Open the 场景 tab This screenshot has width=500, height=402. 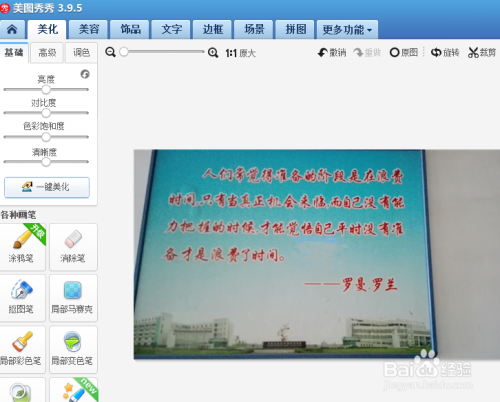click(254, 29)
